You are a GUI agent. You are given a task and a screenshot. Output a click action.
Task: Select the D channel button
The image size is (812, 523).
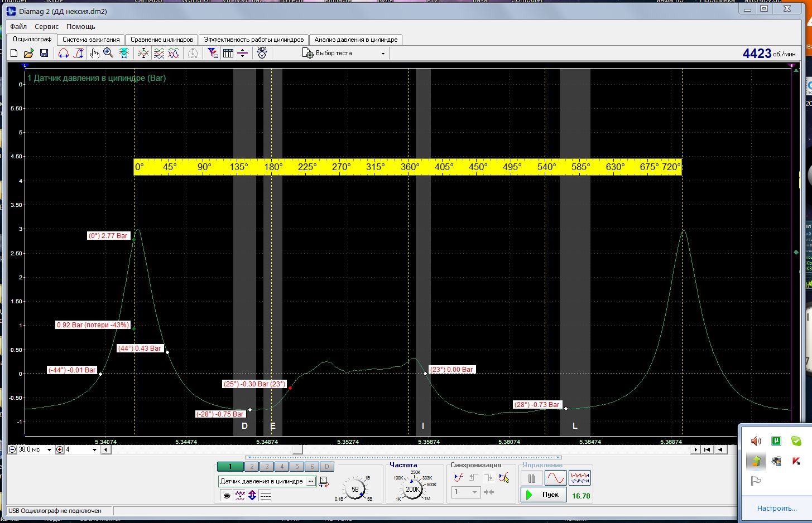point(327,467)
